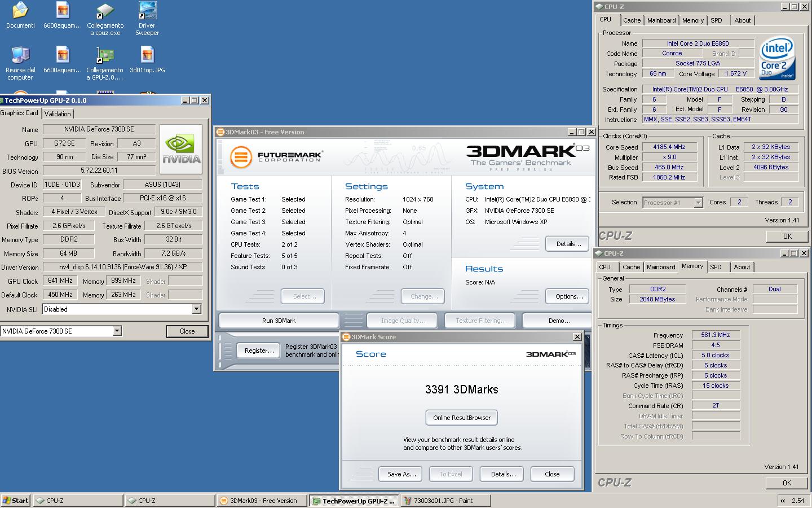Click Details button in Score dialog
Screen dimensions: 812x508
(503, 474)
